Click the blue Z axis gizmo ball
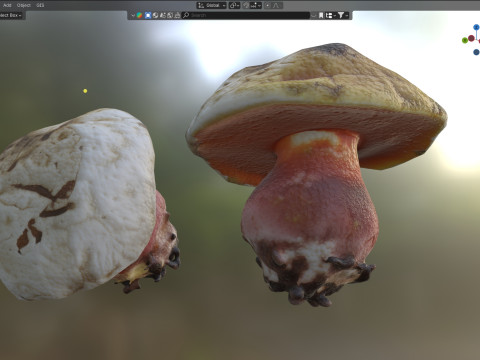The image size is (480, 360). point(476,27)
